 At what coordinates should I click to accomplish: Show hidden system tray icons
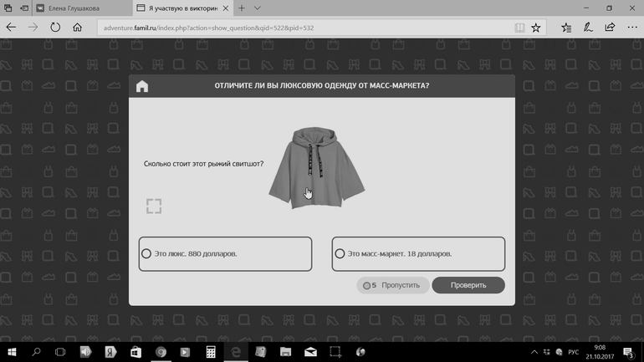click(536, 353)
